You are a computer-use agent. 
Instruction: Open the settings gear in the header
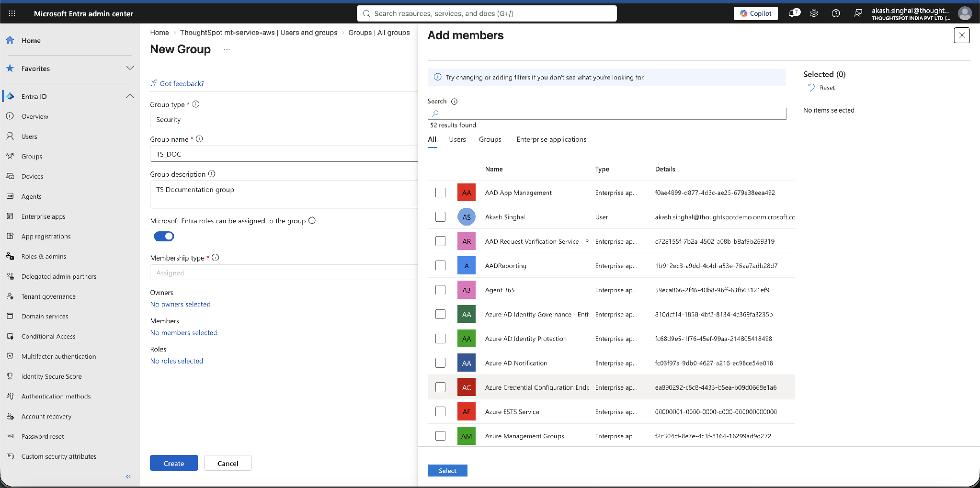(814, 13)
